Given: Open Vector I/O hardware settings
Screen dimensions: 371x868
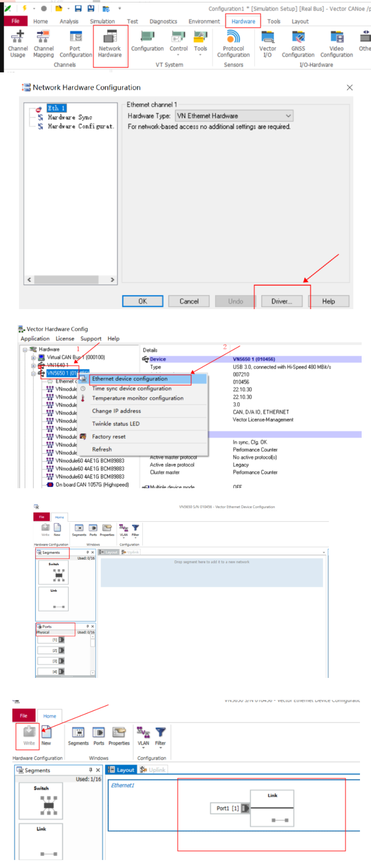Looking at the screenshot, I should tap(268, 44).
